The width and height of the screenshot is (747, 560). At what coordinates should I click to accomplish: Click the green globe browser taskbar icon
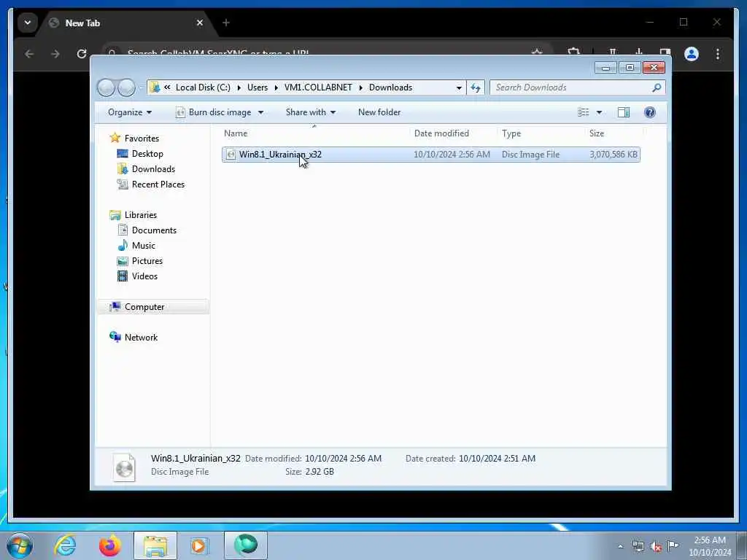click(x=246, y=545)
